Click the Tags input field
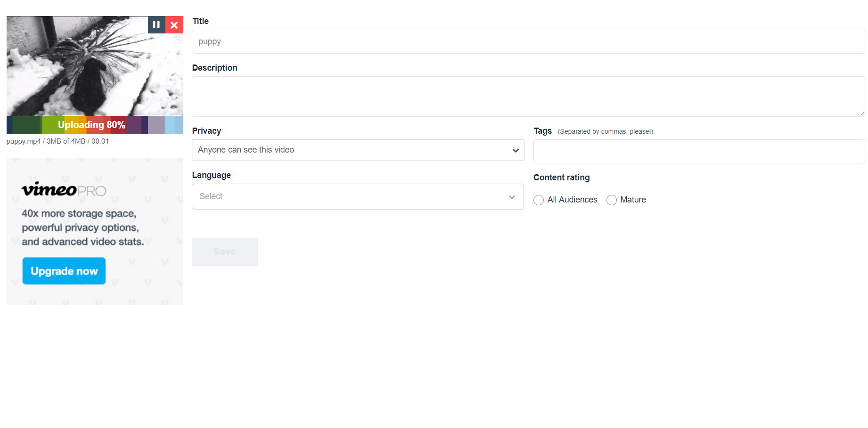 click(x=700, y=151)
